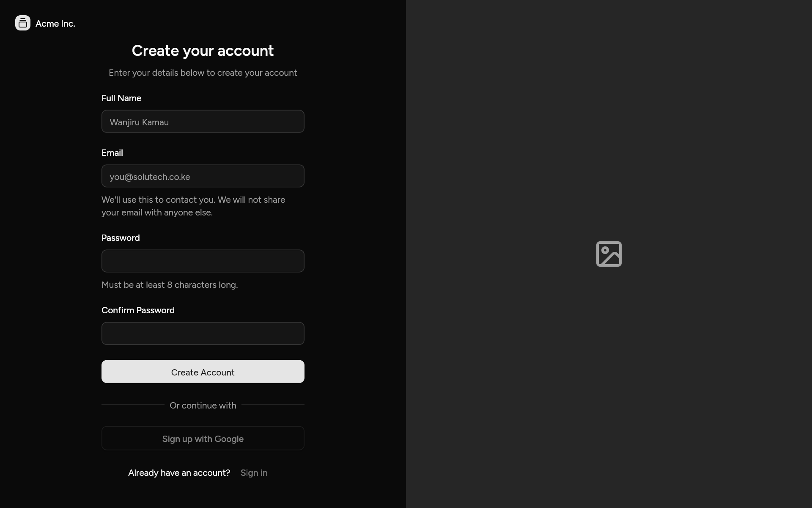Click into the Password field
Screen dimensions: 812x508
pyautogui.click(x=203, y=261)
